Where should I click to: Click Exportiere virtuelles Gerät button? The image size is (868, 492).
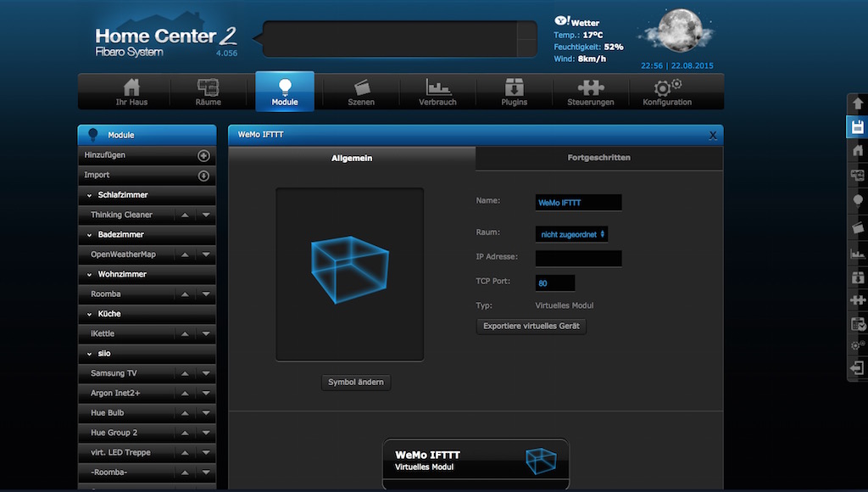[531, 326]
